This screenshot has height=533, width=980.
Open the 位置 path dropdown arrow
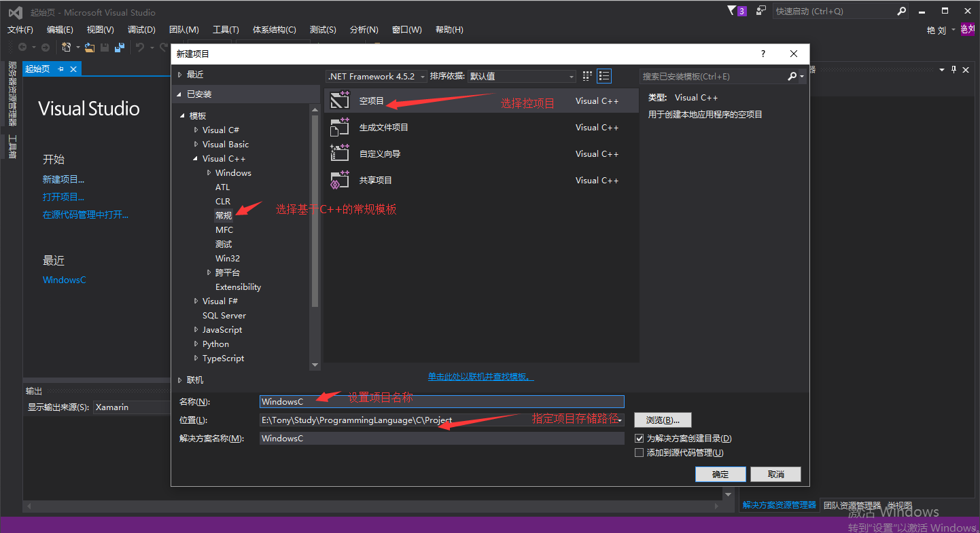620,420
